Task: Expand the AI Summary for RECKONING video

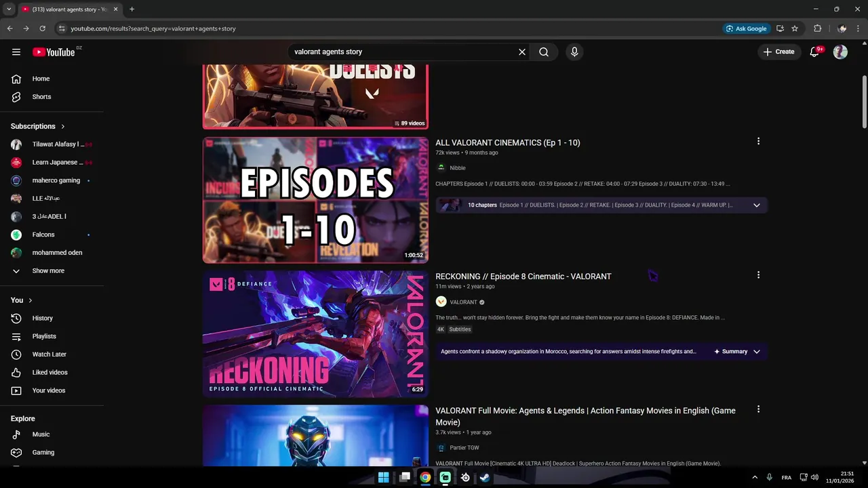Action: coord(737,351)
